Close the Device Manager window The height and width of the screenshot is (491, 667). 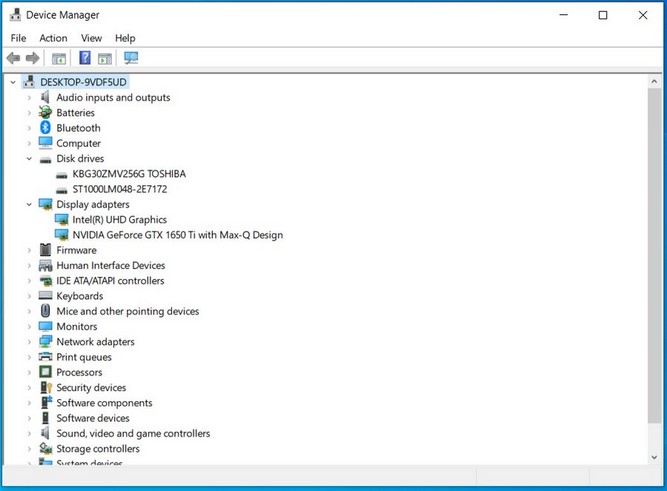pos(643,15)
